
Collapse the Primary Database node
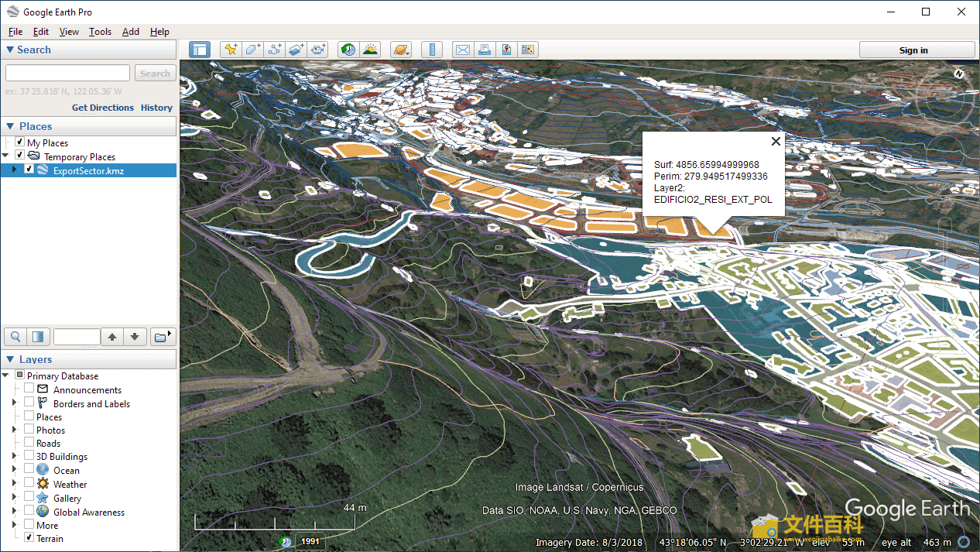click(x=6, y=375)
